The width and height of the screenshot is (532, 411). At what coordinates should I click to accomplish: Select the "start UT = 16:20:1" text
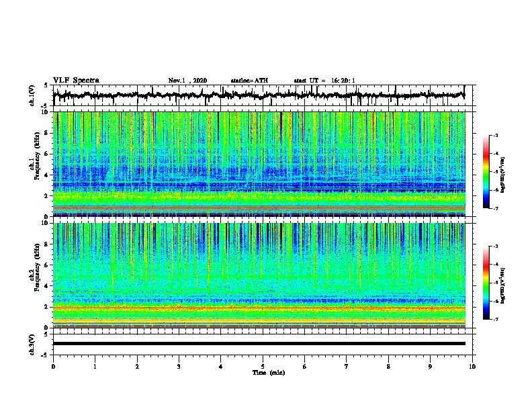324,81
